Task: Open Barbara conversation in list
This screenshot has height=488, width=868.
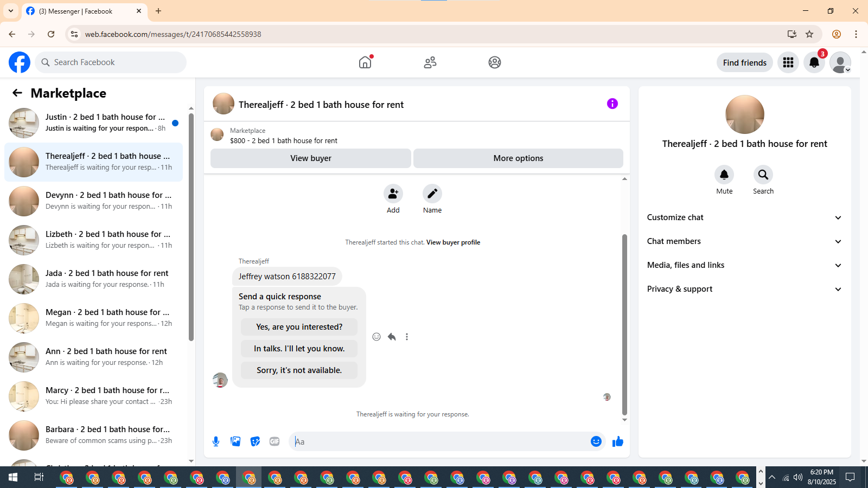Action: pyautogui.click(x=93, y=435)
